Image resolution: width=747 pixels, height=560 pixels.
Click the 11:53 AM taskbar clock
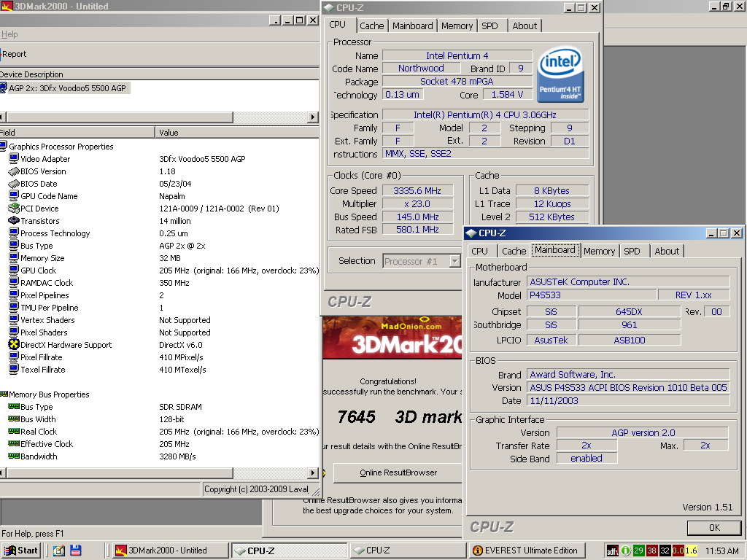pyautogui.click(x=721, y=551)
